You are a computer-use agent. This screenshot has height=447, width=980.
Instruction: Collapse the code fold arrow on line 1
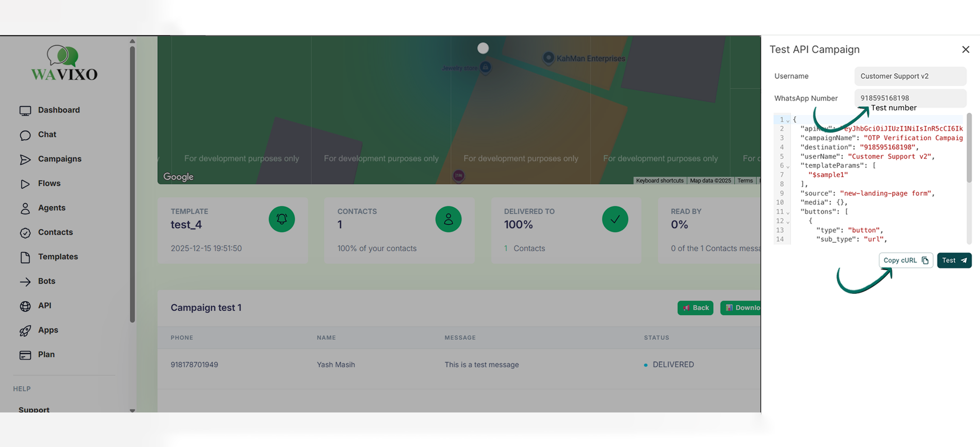pyautogui.click(x=788, y=120)
